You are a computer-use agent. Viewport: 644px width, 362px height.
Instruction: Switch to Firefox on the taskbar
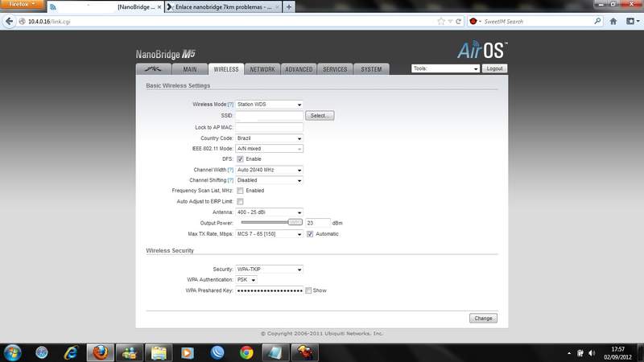coord(100,352)
